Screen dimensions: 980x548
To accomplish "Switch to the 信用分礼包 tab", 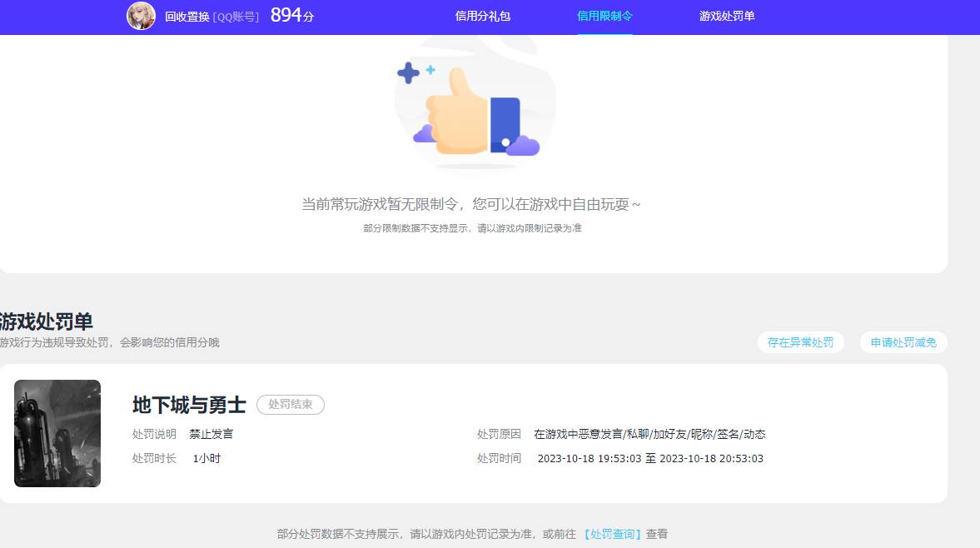I will (481, 16).
